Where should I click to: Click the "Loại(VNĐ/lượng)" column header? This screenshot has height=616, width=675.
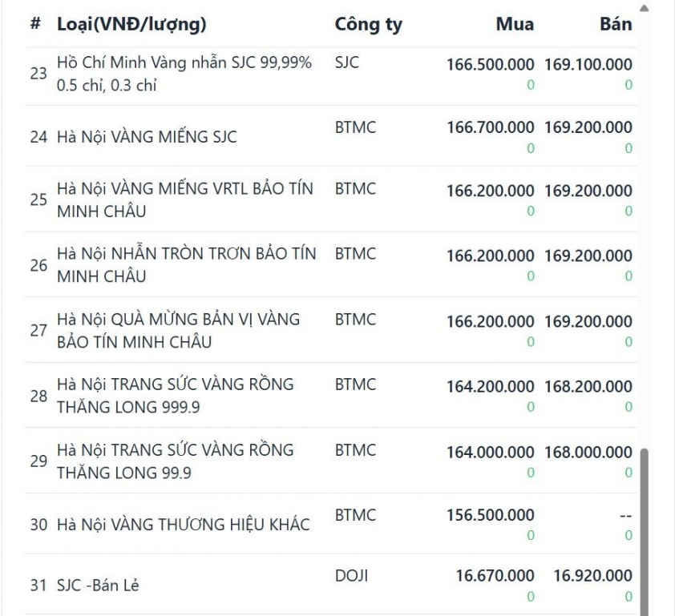131,24
